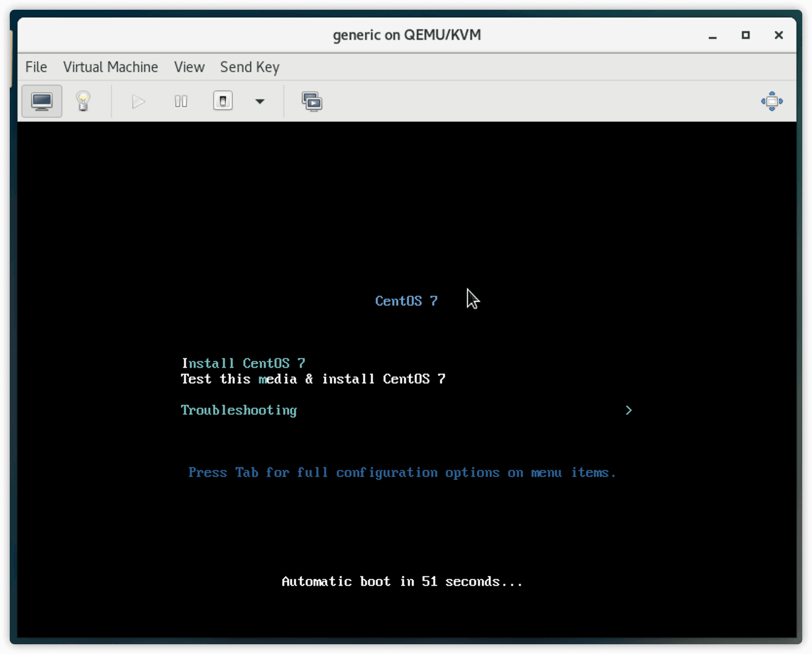Open the Send Key menu
The width and height of the screenshot is (812, 654).
click(x=250, y=67)
